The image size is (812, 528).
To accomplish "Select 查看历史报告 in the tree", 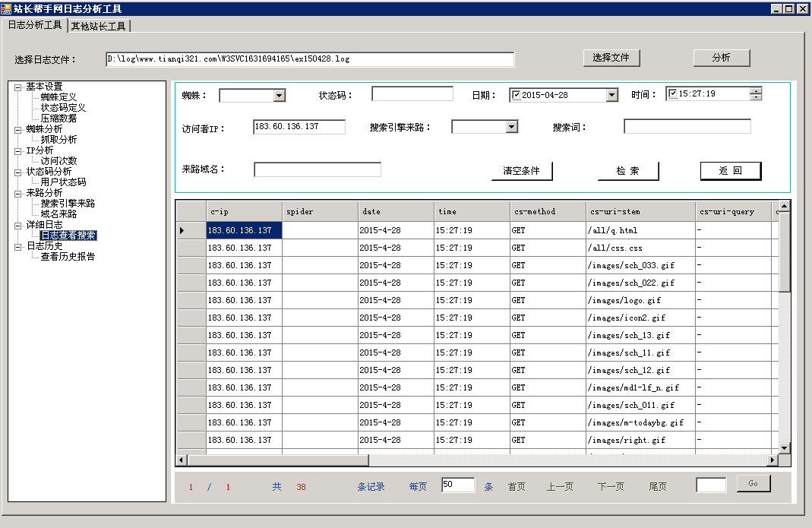I will click(68, 257).
